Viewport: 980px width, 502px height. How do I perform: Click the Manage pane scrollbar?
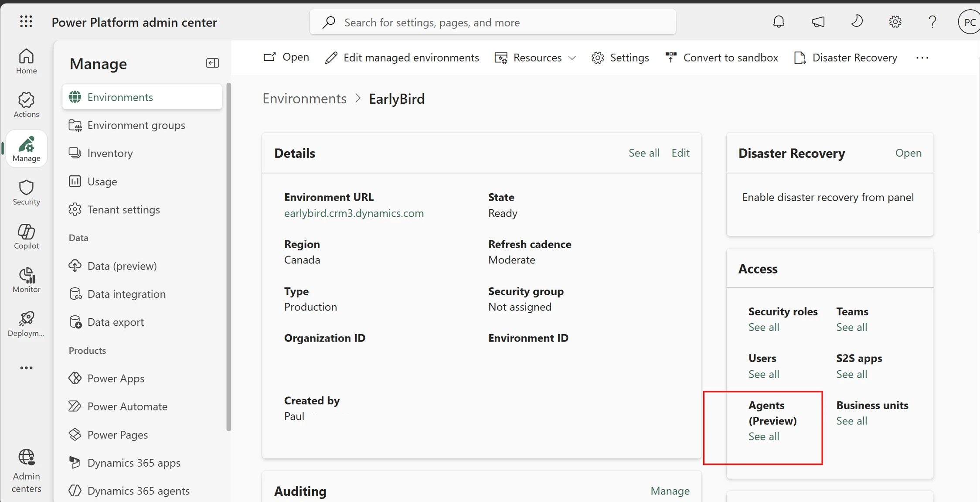point(228,256)
